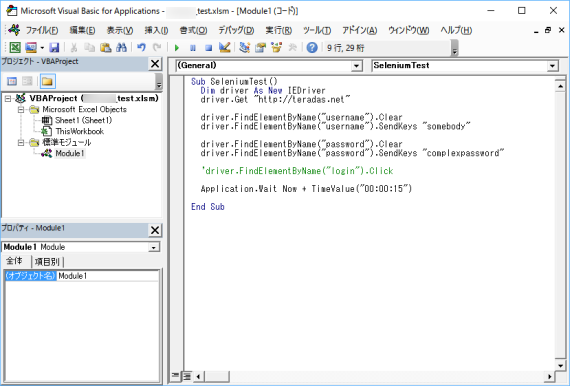Screen dimensions: 570x386
Task: Open the アドイン(A) menu
Action: [359, 31]
